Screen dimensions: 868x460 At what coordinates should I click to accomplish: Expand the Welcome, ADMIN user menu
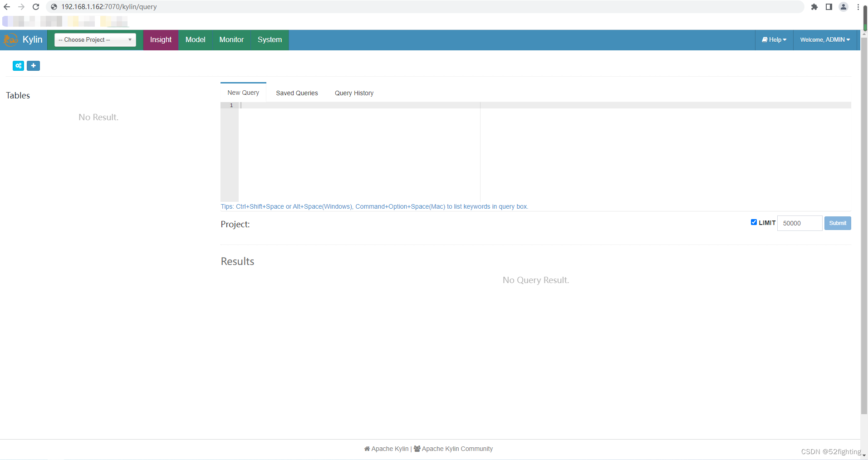click(825, 40)
